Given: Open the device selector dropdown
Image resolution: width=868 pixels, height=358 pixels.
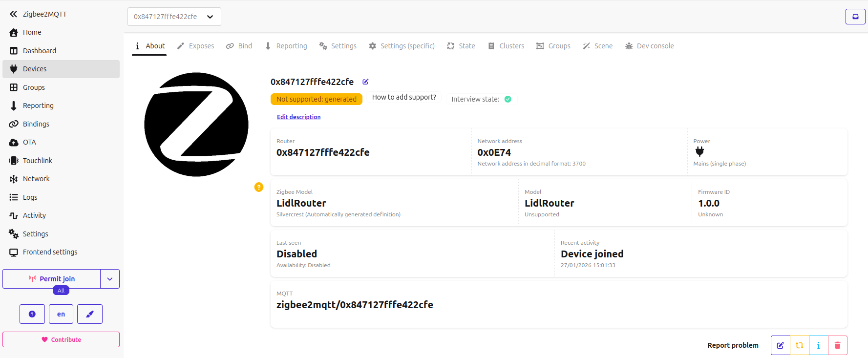Looking at the screenshot, I should (174, 17).
